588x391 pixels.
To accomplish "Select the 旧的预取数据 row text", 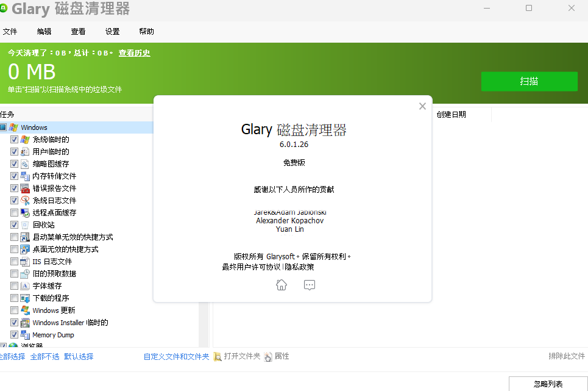I will pos(54,273).
